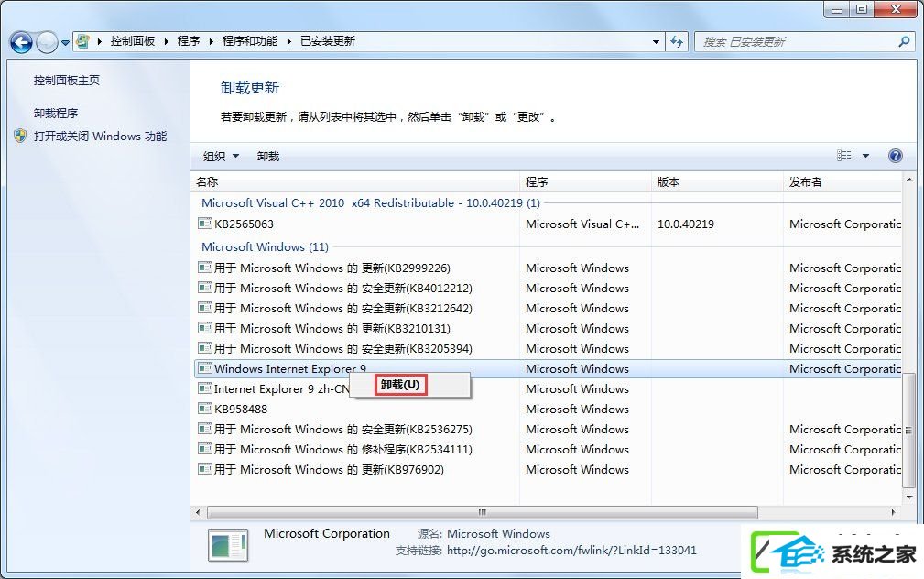
Task: Select Windows Internet Explorer 9 row
Action: click(x=548, y=369)
